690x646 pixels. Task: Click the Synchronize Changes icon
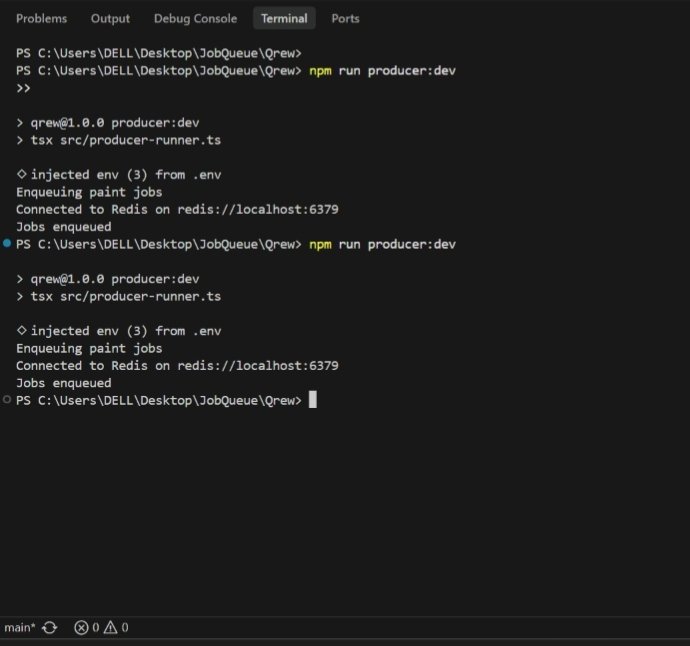click(50, 628)
